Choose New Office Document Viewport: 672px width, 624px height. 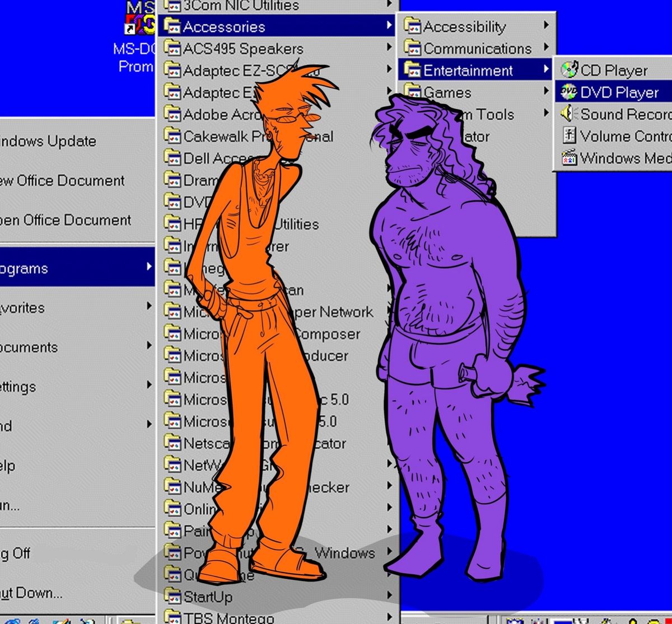coord(77,181)
